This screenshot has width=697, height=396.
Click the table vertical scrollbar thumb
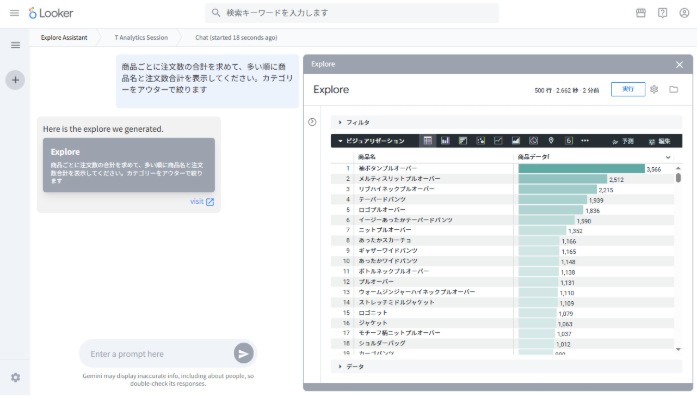[678, 178]
